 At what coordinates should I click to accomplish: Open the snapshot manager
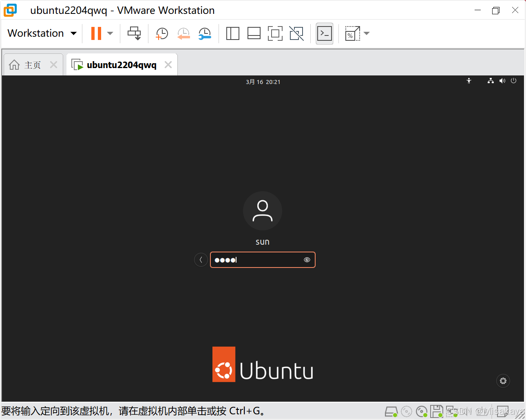[205, 34]
